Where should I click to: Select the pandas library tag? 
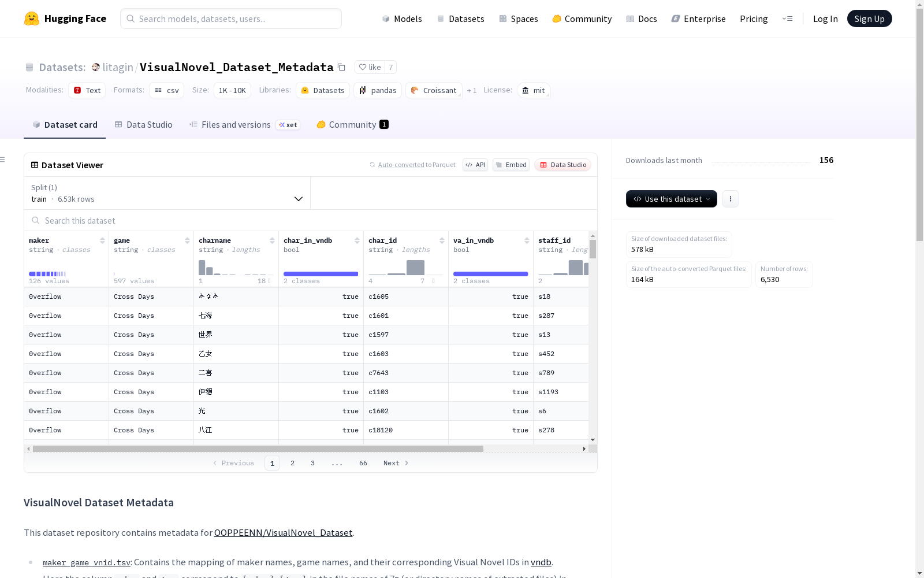coord(378,90)
